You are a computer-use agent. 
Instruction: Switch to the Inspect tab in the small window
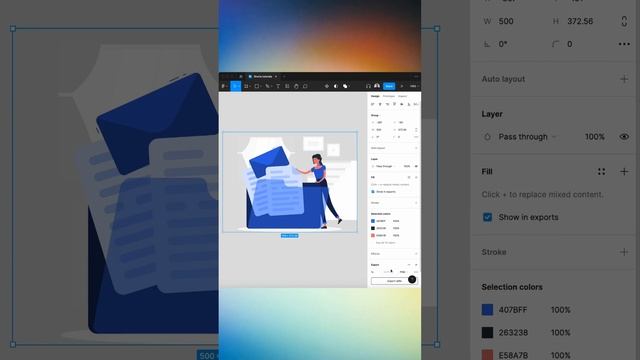tap(402, 96)
